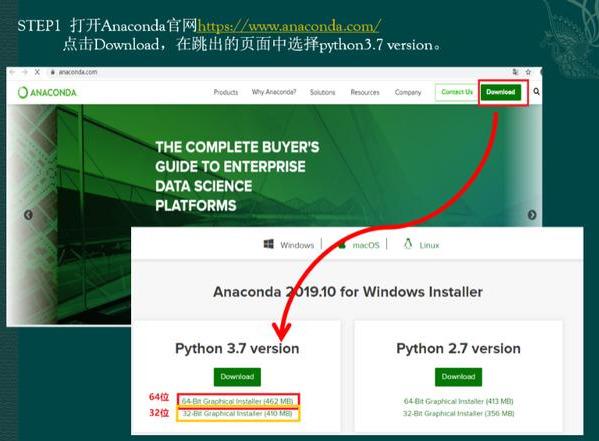This screenshot has height=441, width=599.
Task: Click the Contact Us button
Action: pos(457,92)
